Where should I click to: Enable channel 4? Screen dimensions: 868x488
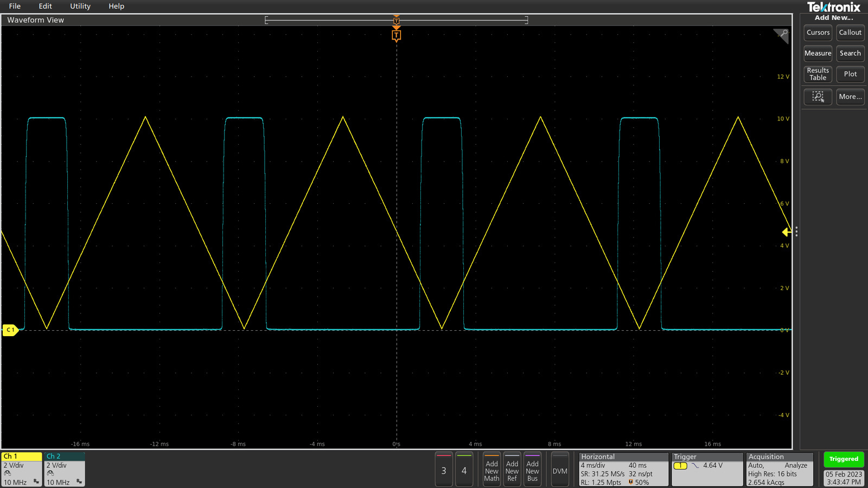[x=464, y=470]
